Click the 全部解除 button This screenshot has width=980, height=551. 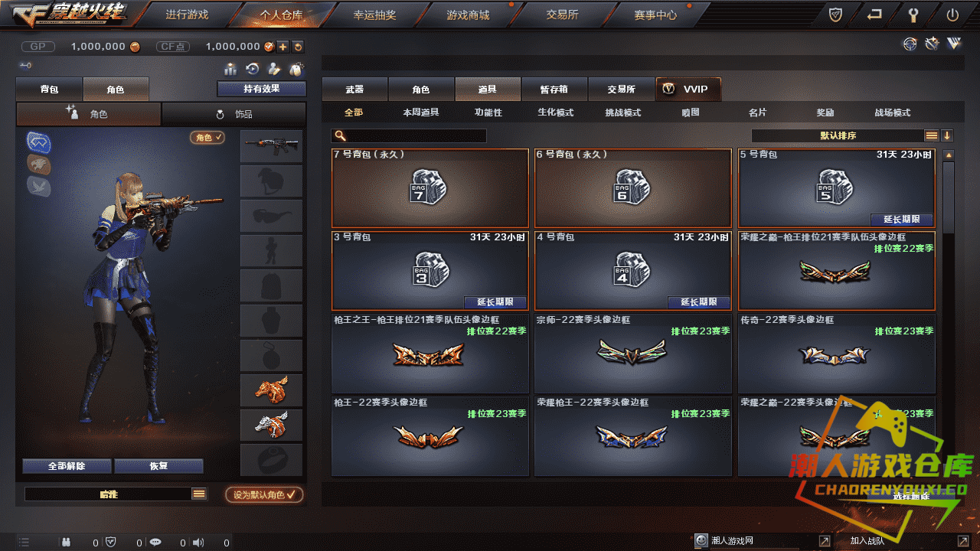[67, 466]
